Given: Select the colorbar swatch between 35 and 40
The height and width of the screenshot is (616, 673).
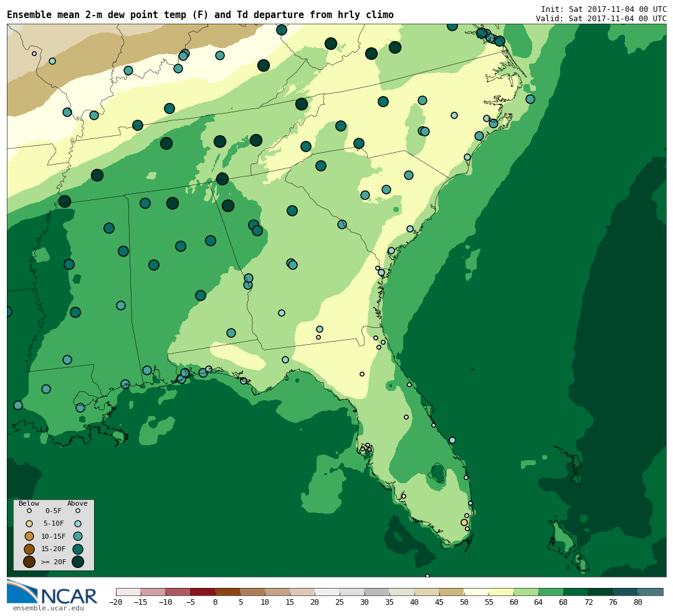Looking at the screenshot, I should click(402, 592).
